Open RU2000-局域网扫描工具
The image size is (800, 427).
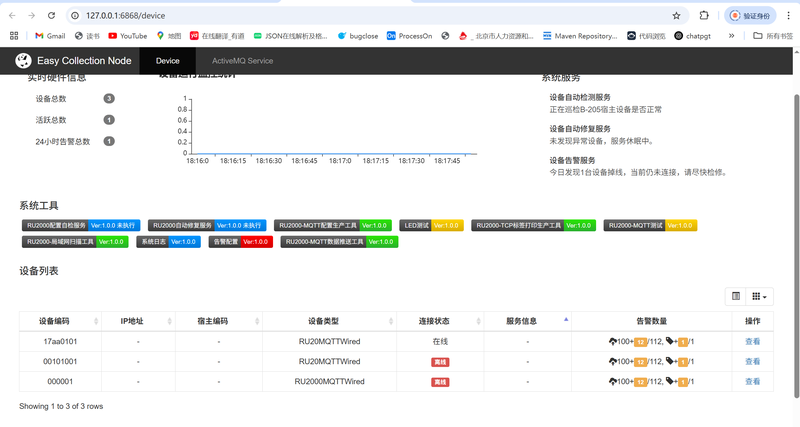[75, 242]
